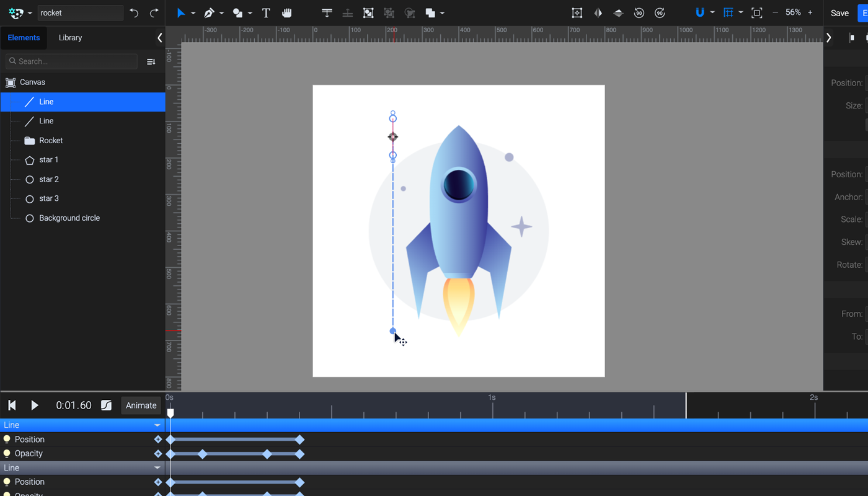The height and width of the screenshot is (496, 868).
Task: Click the align bottom edges icon
Action: tap(348, 13)
